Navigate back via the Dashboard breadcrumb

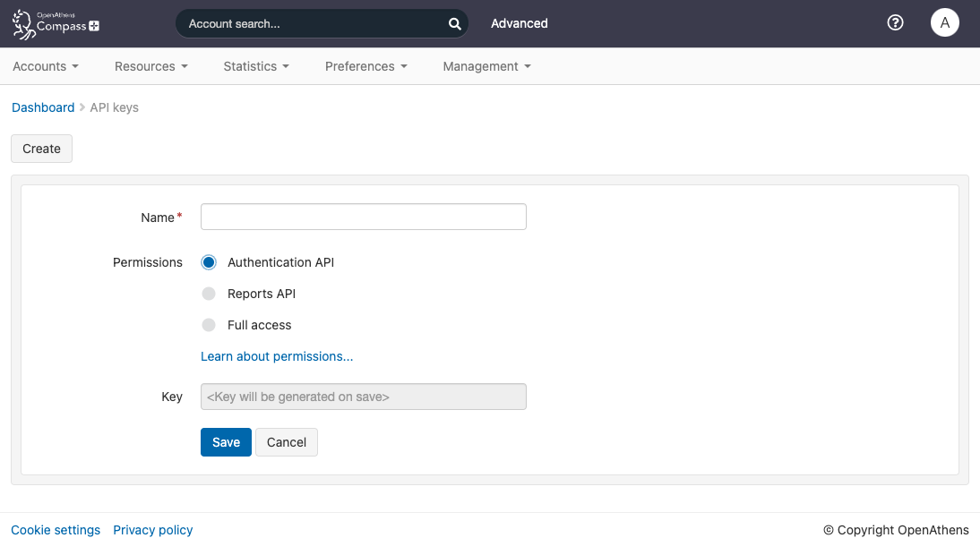(43, 107)
